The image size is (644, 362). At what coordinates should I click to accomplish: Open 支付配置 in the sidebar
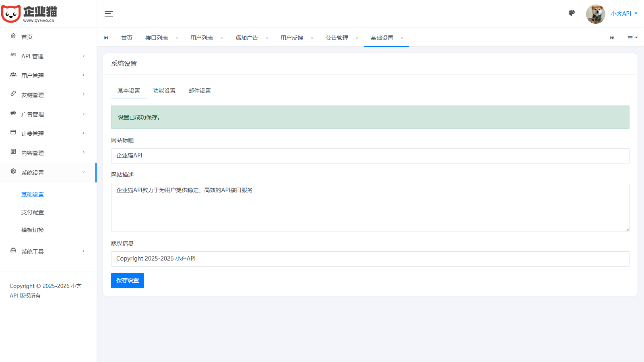pos(33,212)
